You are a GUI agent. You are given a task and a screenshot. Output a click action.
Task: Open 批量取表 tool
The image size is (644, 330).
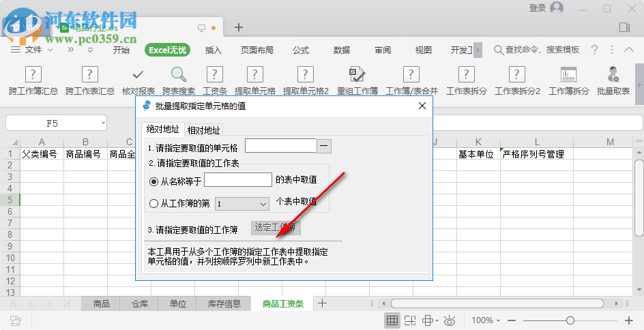tap(613, 81)
